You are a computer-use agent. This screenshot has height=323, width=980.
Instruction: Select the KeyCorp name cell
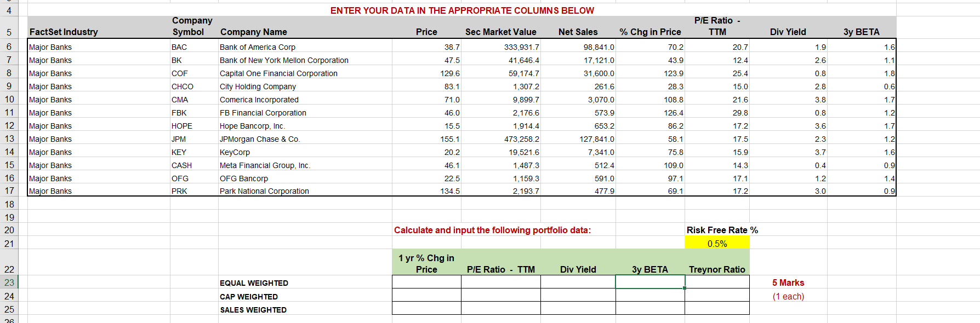[305, 152]
